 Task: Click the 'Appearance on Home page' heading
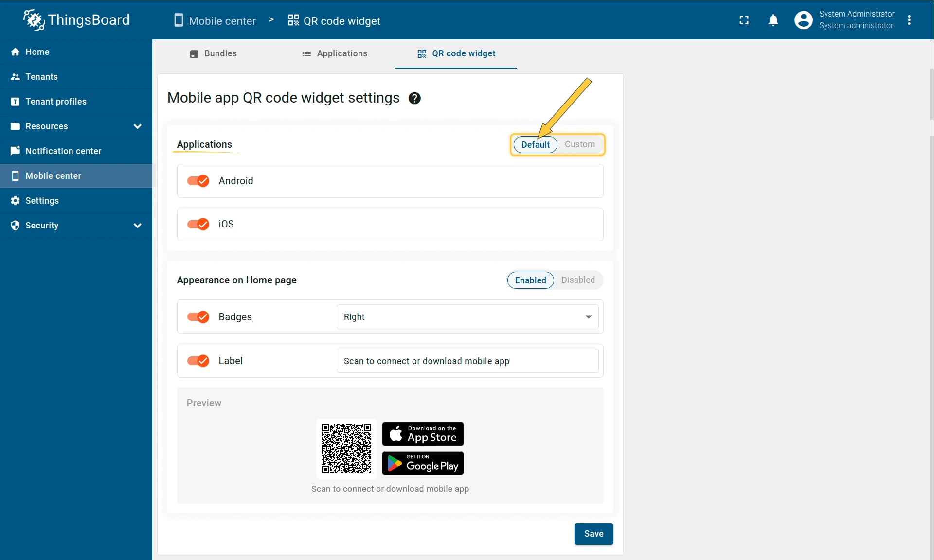point(236,280)
